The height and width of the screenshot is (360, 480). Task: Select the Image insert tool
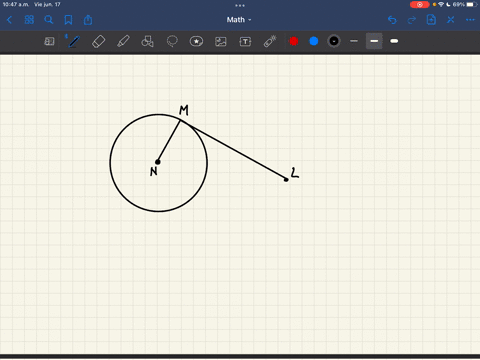pyautogui.click(x=221, y=41)
